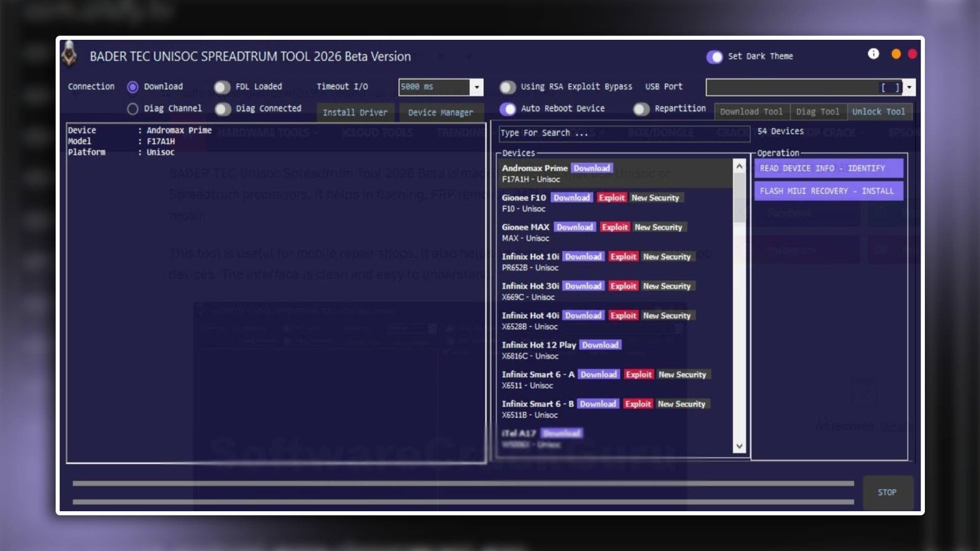Click the info icon in title bar
Viewport: 980px width, 551px height.
[873, 54]
